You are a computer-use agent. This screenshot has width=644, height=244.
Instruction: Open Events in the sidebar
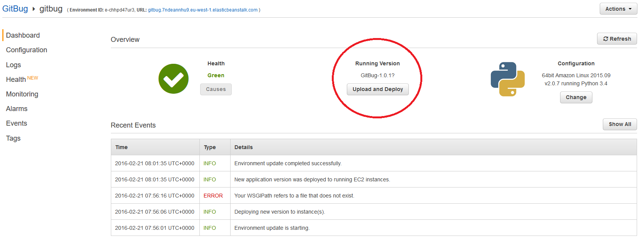[17, 123]
